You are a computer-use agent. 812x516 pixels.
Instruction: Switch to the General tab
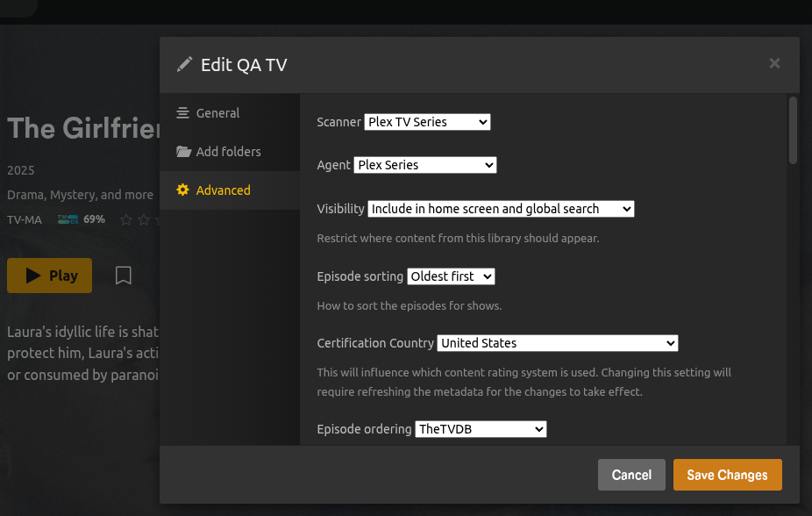click(x=217, y=113)
